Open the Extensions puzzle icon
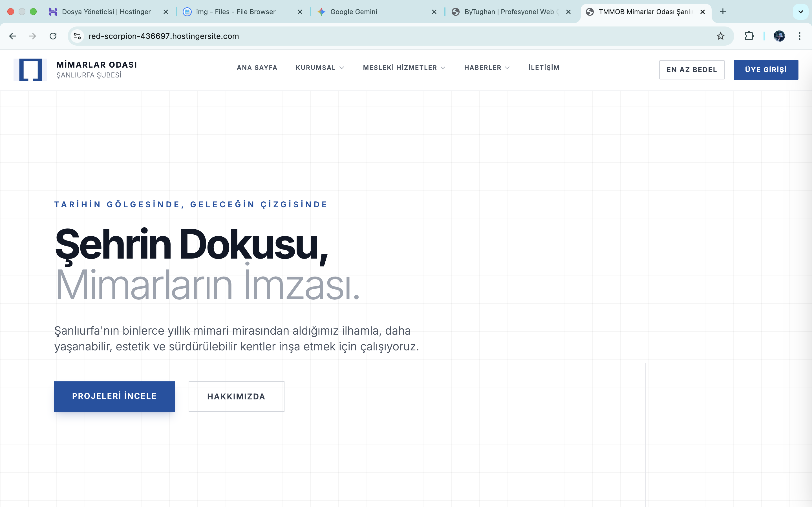Image resolution: width=812 pixels, height=507 pixels. click(x=749, y=36)
